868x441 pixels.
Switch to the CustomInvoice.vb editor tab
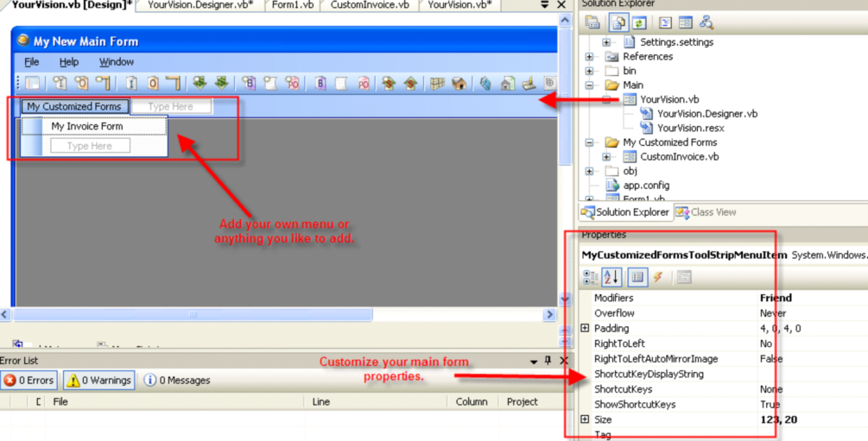pyautogui.click(x=370, y=5)
